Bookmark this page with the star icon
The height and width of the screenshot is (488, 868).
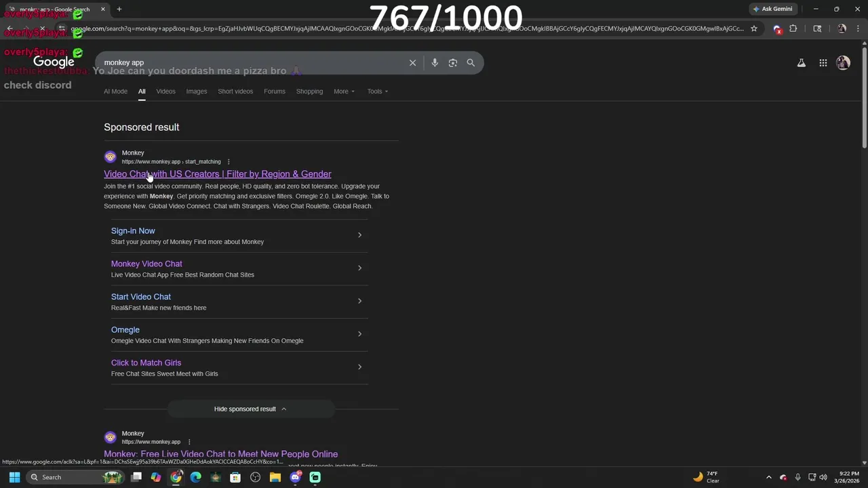pyautogui.click(x=753, y=28)
